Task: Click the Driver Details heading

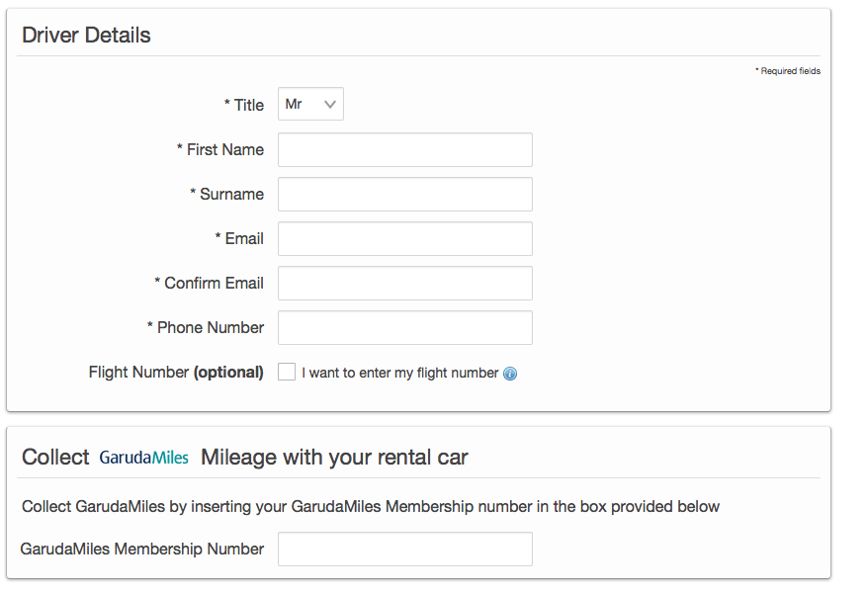Action: click(x=86, y=36)
